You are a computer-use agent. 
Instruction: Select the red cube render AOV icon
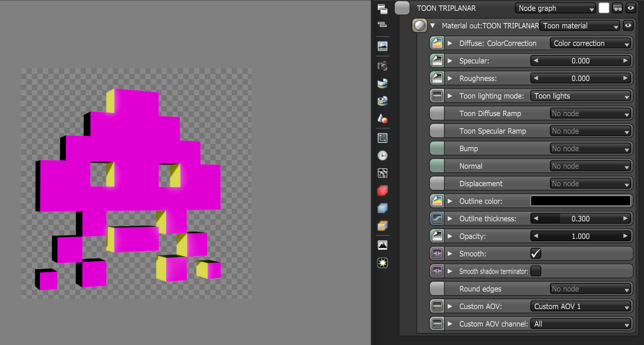[383, 191]
